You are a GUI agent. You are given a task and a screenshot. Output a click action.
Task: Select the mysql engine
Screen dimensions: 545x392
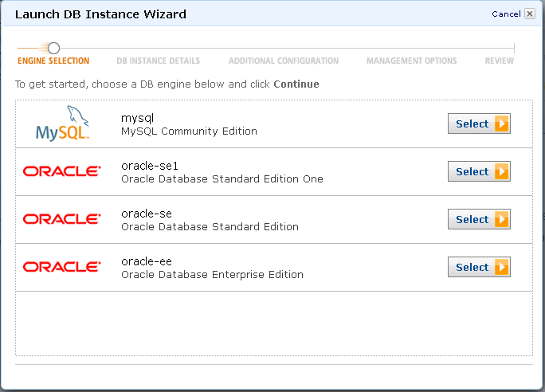pyautogui.click(x=479, y=123)
